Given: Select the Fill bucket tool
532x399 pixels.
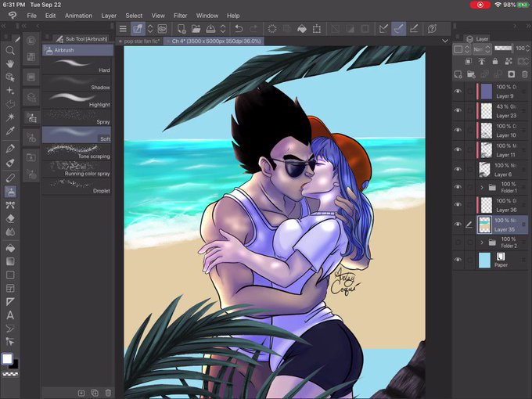Looking at the screenshot, I should click(10, 248).
